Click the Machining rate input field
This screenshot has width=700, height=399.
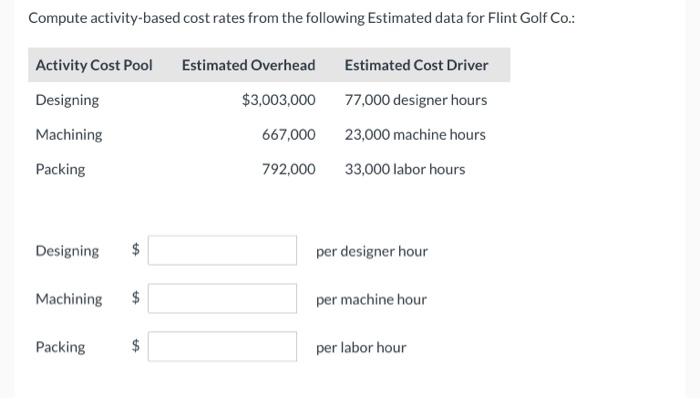coord(222,299)
